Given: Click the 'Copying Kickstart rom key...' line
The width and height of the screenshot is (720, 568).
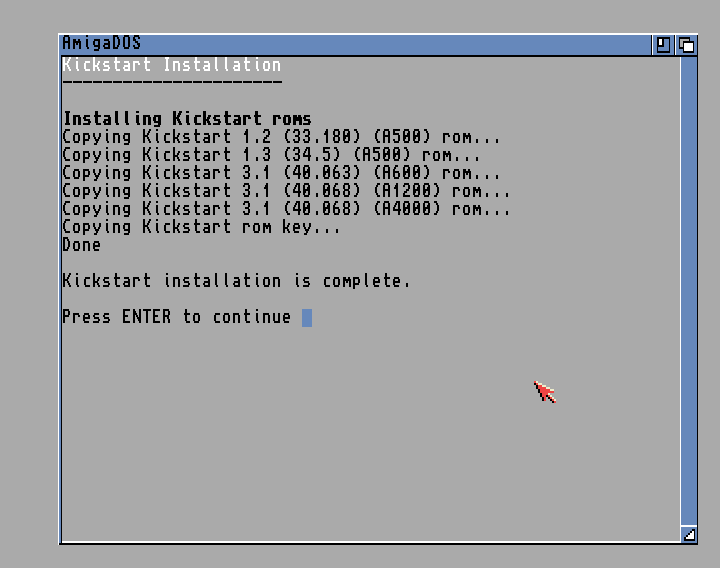Looking at the screenshot, I should pos(201,226).
